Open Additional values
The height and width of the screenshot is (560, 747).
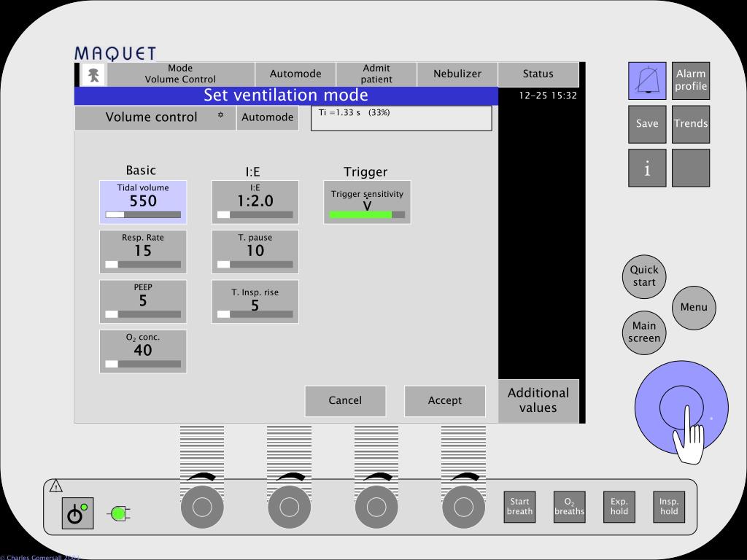coord(538,400)
